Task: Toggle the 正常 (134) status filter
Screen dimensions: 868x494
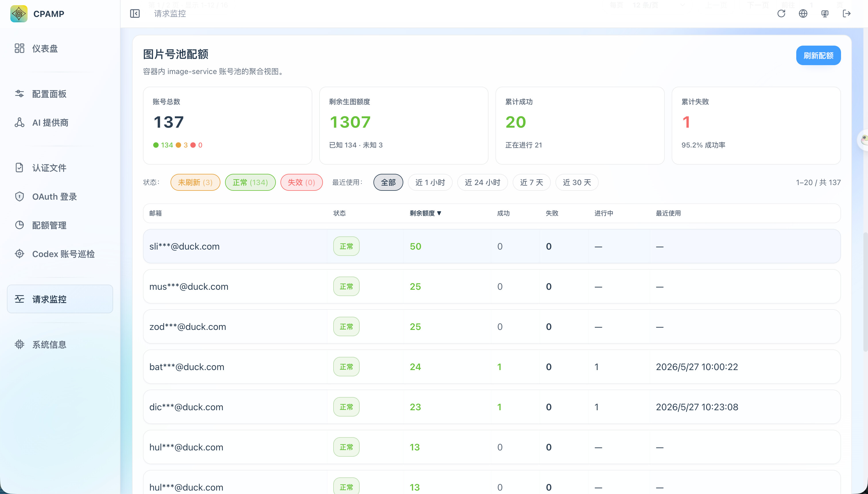Action: (250, 182)
